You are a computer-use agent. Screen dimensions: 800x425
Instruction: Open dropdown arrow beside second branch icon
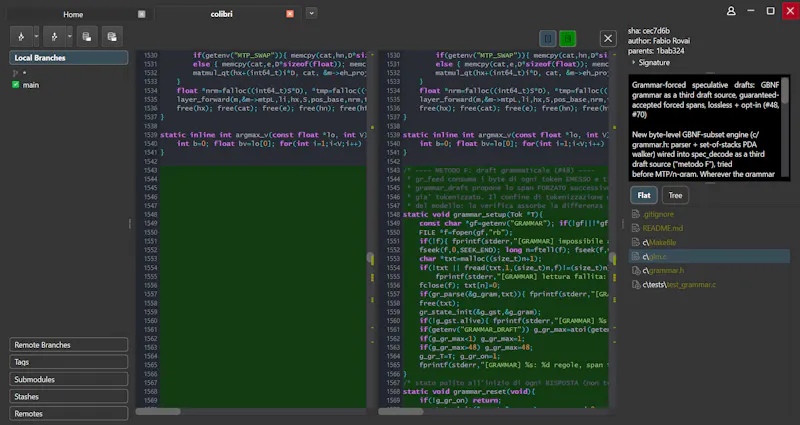coord(69,37)
